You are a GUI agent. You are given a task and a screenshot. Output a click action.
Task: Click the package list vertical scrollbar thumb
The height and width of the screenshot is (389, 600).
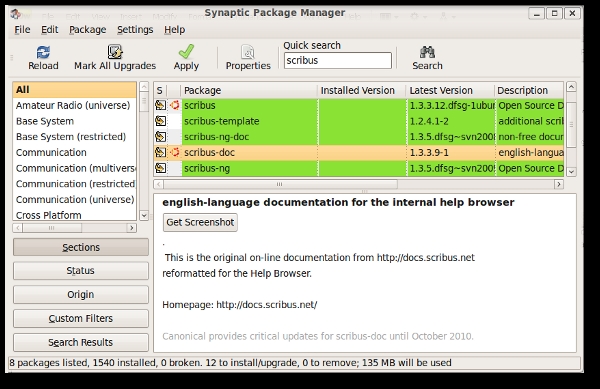571,124
